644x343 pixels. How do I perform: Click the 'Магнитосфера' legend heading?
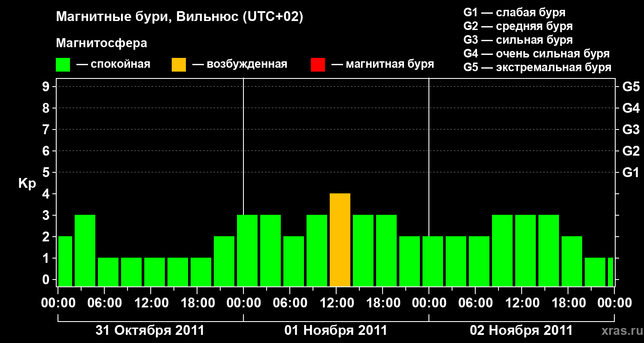click(102, 43)
